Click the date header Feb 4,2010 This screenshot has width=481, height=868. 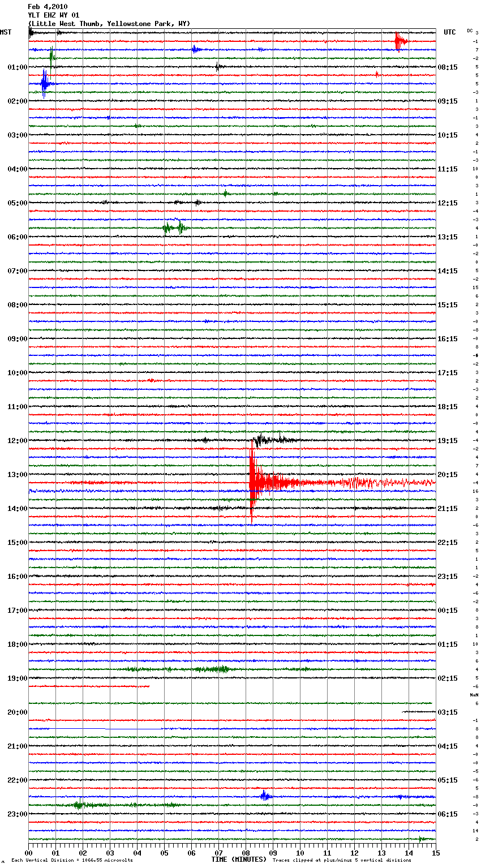(48, 7)
